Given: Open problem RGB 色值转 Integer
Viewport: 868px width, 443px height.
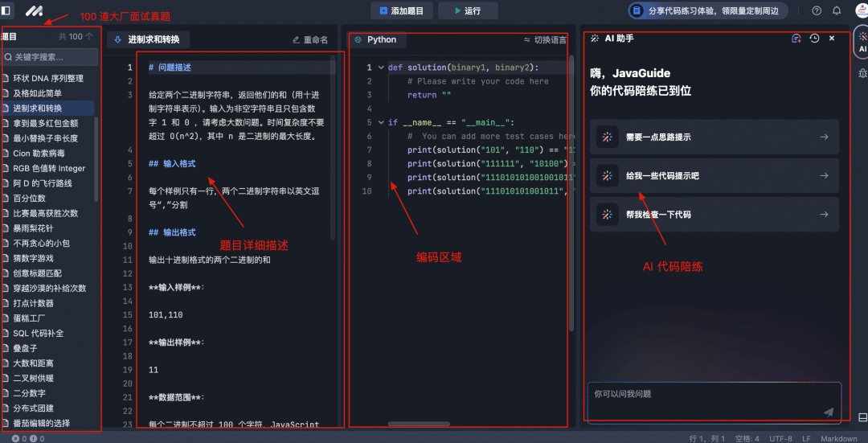Looking at the screenshot, I should coord(47,168).
